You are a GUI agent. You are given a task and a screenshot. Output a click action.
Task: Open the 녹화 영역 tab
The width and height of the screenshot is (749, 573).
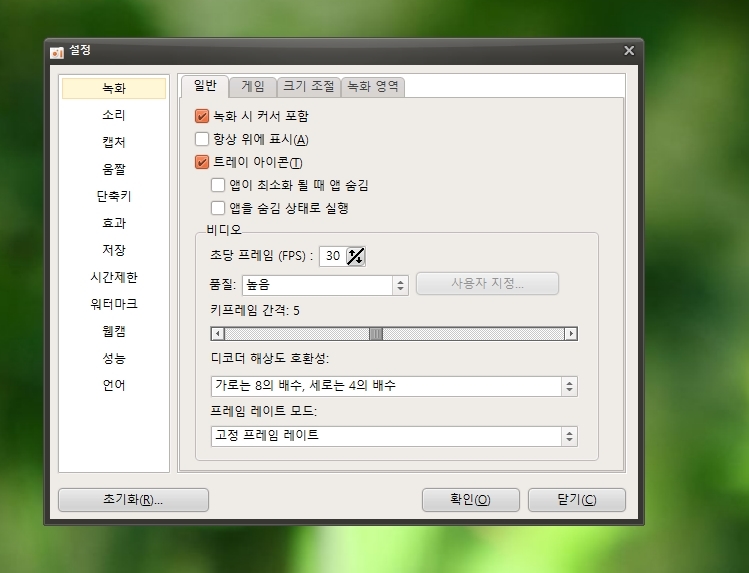coord(373,87)
